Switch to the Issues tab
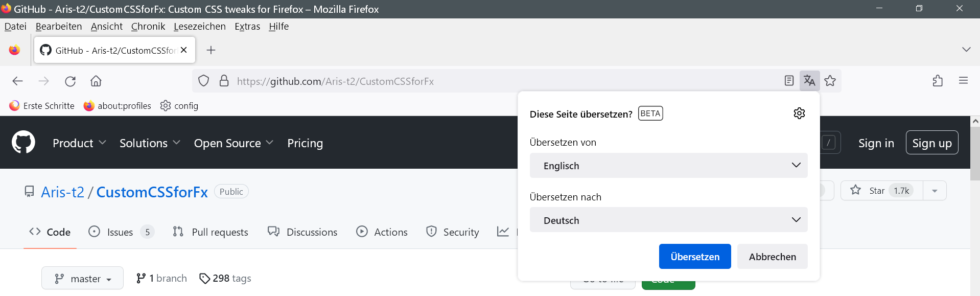Image resolution: width=980 pixels, height=296 pixels. click(120, 232)
